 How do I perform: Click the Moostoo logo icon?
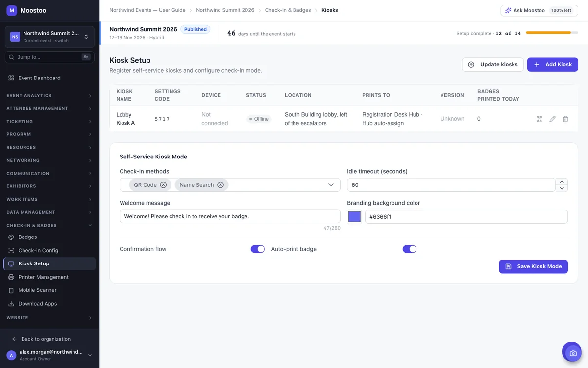[12, 10]
